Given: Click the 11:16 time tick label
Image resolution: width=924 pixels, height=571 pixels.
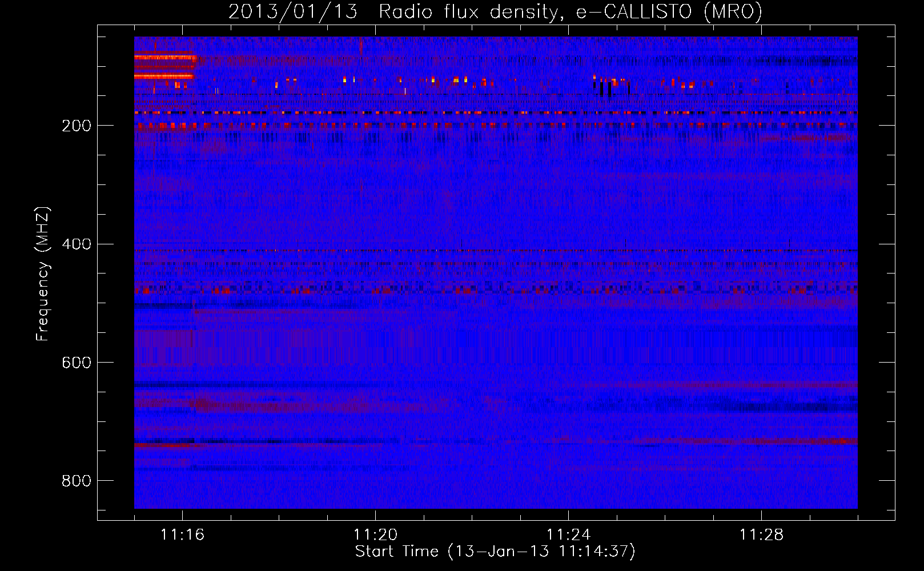Looking at the screenshot, I should point(182,534).
